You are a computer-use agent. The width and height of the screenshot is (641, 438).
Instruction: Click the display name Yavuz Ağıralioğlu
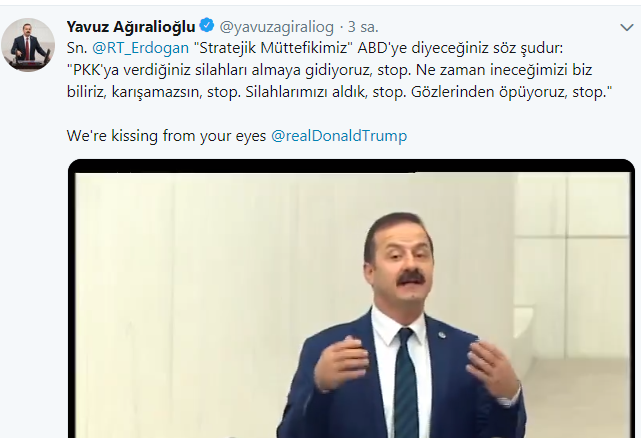[x=131, y=27]
